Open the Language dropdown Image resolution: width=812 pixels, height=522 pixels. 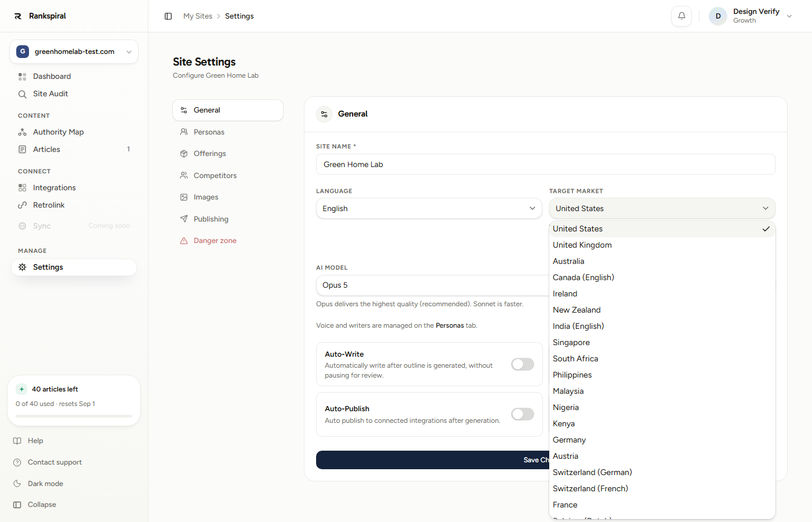[429, 209]
